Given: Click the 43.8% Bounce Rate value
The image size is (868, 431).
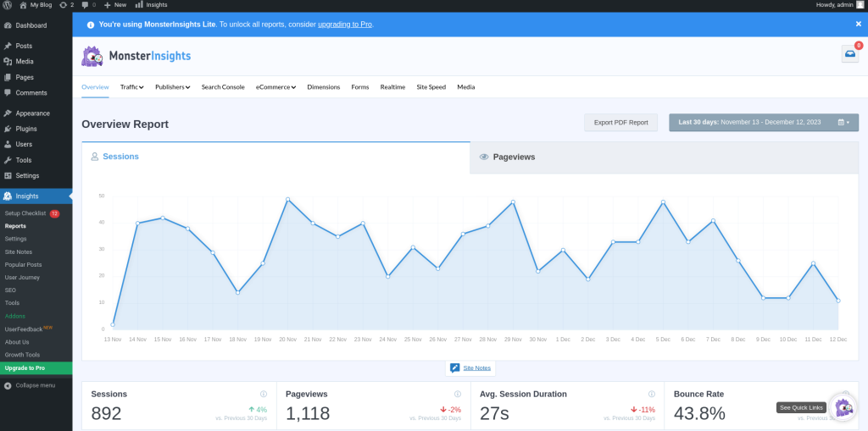Looking at the screenshot, I should 699,413.
